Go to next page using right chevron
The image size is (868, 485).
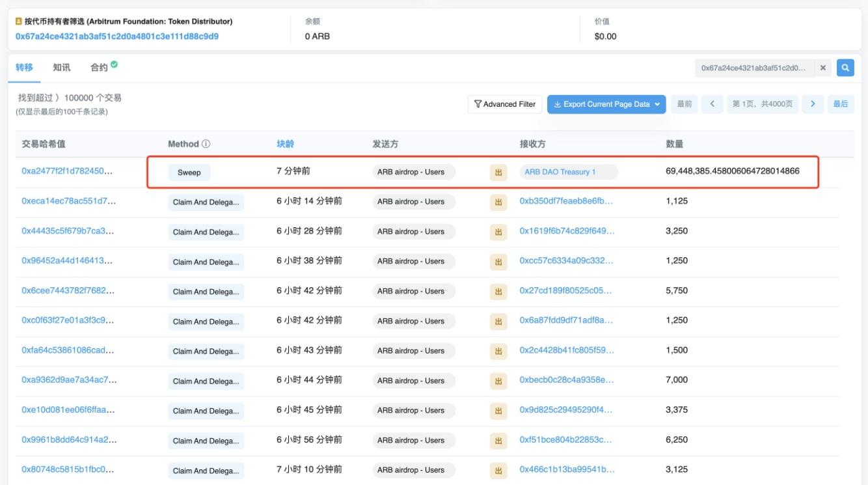814,104
